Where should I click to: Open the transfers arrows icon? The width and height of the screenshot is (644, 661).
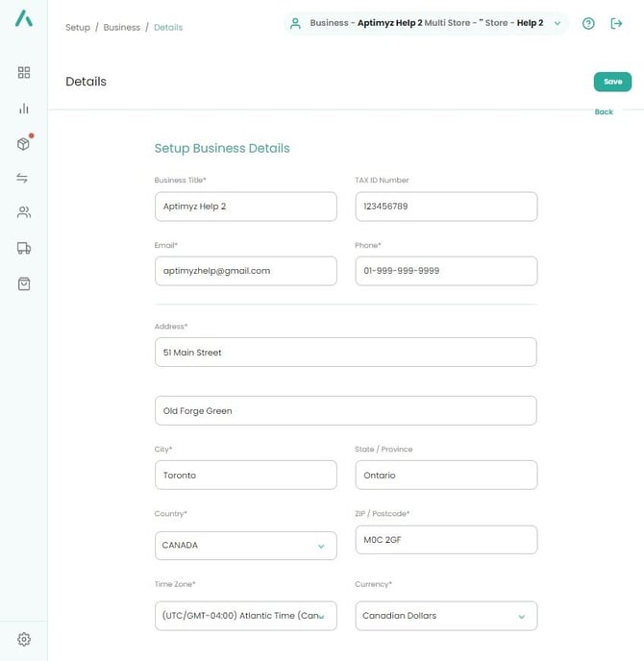(24, 178)
